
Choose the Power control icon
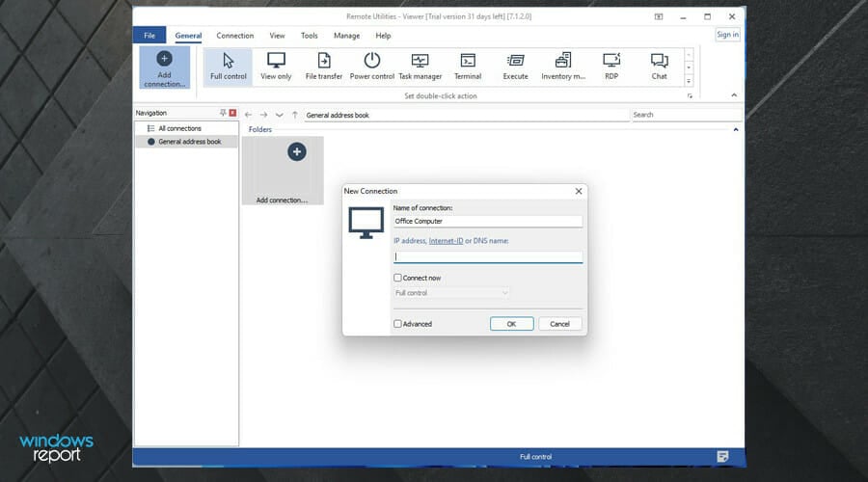tap(371, 67)
